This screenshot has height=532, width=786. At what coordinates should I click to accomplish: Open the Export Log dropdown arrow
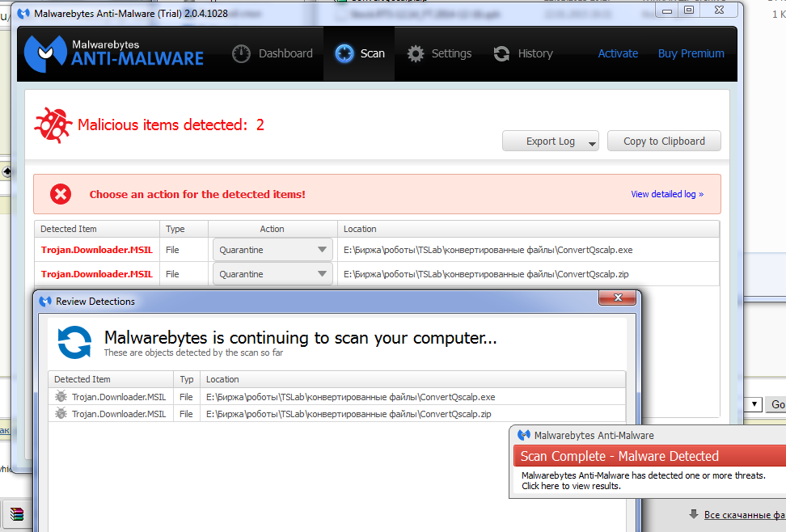[x=592, y=144]
